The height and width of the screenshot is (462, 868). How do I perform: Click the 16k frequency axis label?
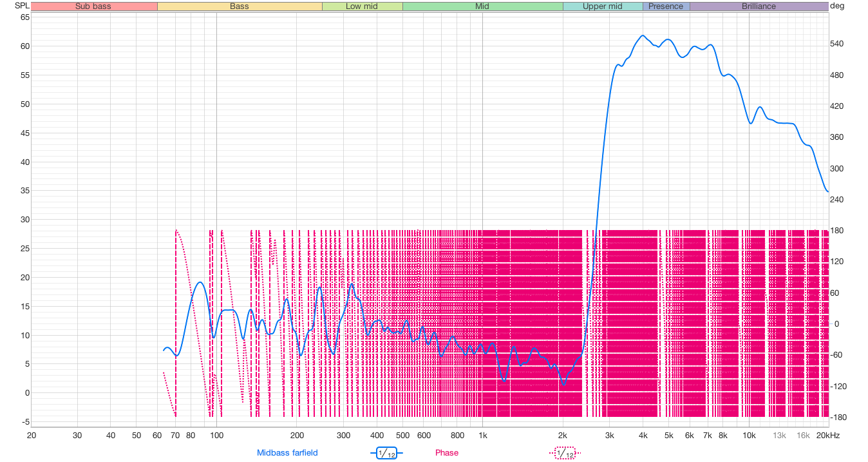803,436
